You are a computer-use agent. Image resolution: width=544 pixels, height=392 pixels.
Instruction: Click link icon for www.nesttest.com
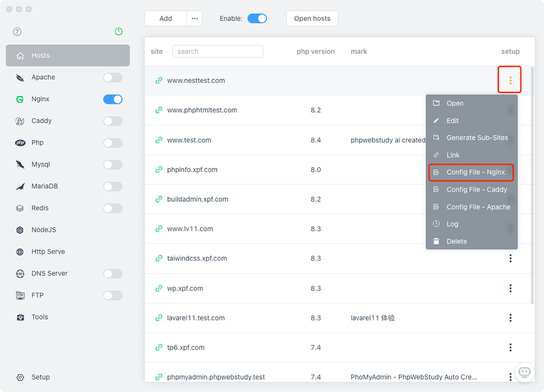(x=159, y=81)
